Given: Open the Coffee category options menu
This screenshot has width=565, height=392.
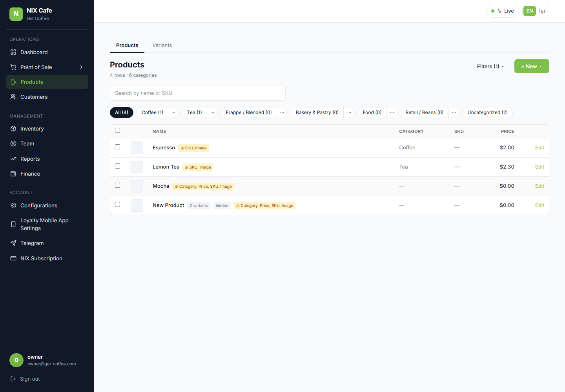Looking at the screenshot, I should (x=173, y=113).
